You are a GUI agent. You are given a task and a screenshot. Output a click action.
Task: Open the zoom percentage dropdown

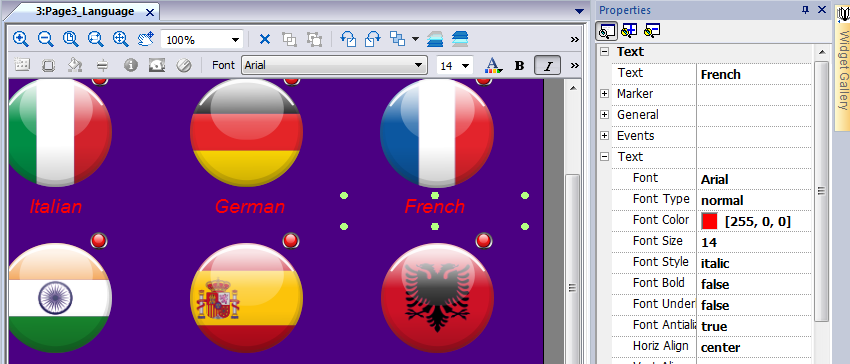point(202,40)
